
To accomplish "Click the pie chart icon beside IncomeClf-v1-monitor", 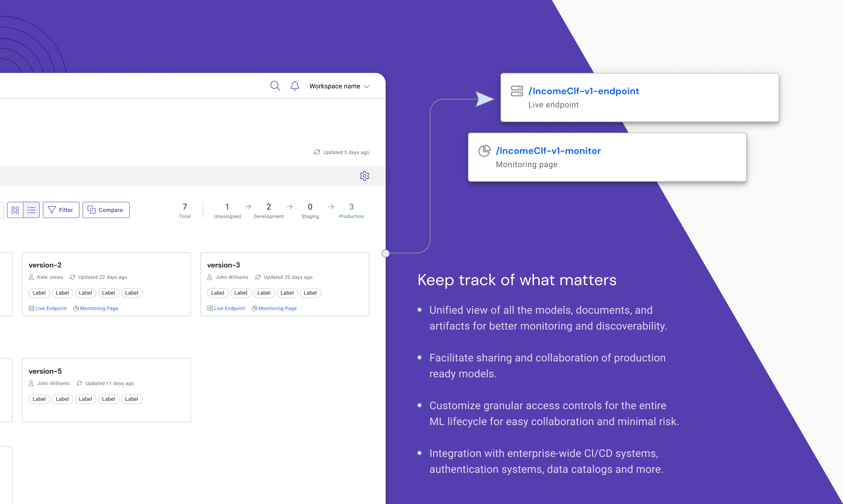I will [x=484, y=151].
